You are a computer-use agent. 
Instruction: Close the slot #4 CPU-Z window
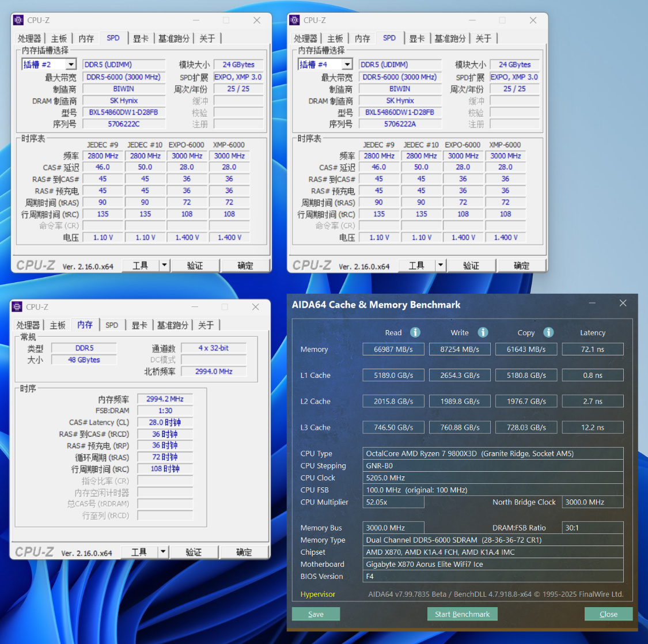tap(533, 20)
